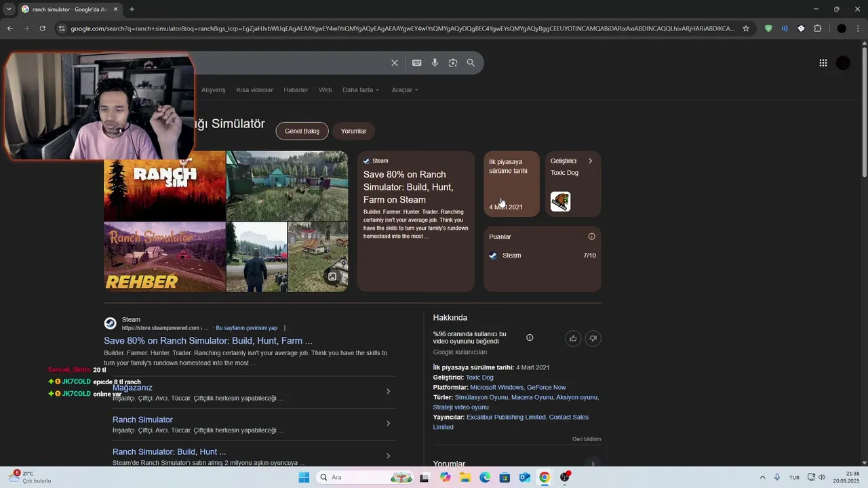The width and height of the screenshot is (868, 488).
Task: Bookmark this page with the star icon
Action: point(746,28)
